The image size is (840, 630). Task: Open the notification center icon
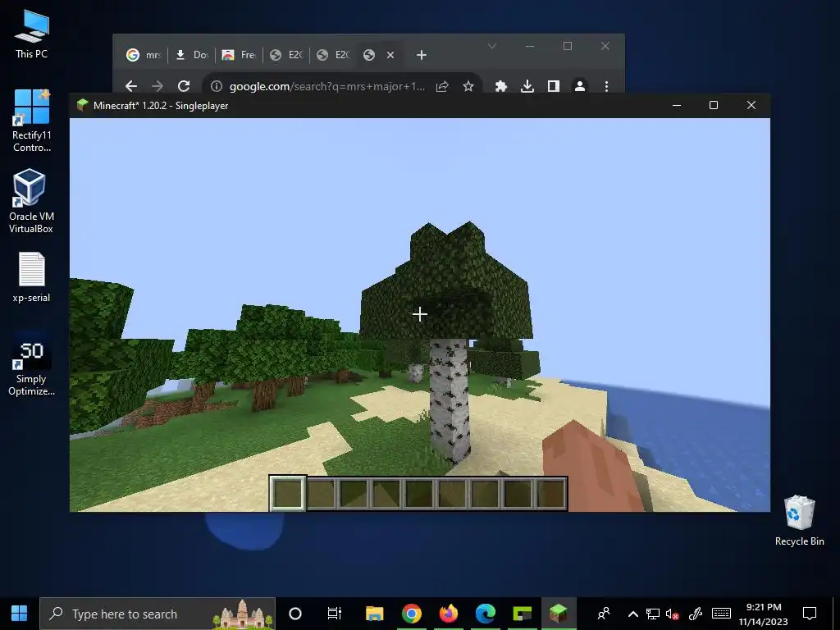[x=810, y=614]
